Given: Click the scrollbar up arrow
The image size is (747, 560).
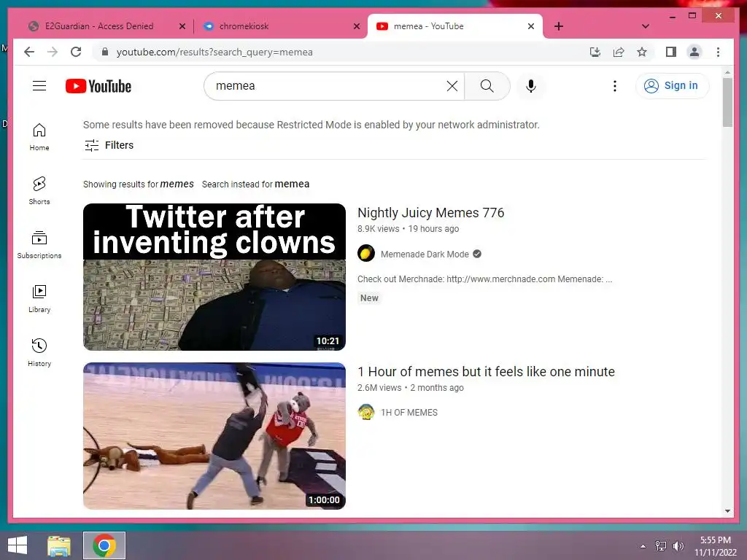Looking at the screenshot, I should 727,72.
